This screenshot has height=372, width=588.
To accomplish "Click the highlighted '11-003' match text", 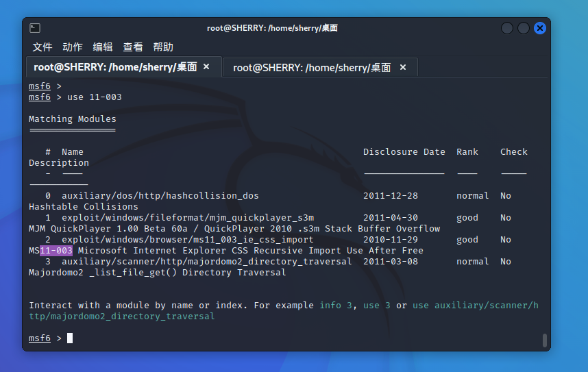I will (x=56, y=251).
